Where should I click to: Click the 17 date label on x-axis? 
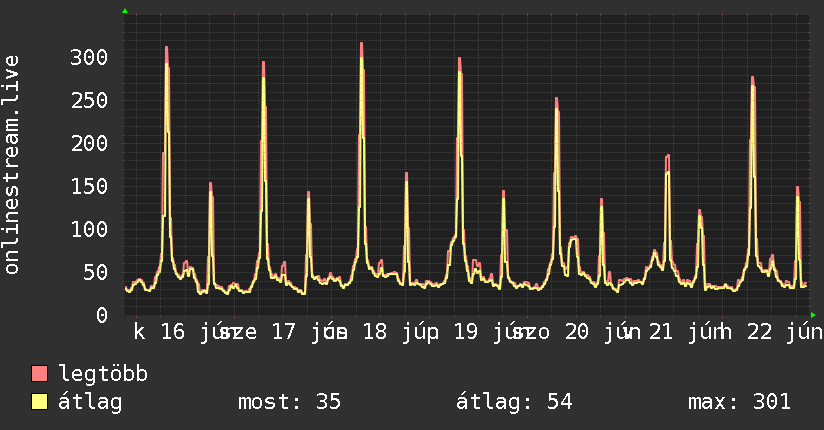pyautogui.click(x=284, y=332)
